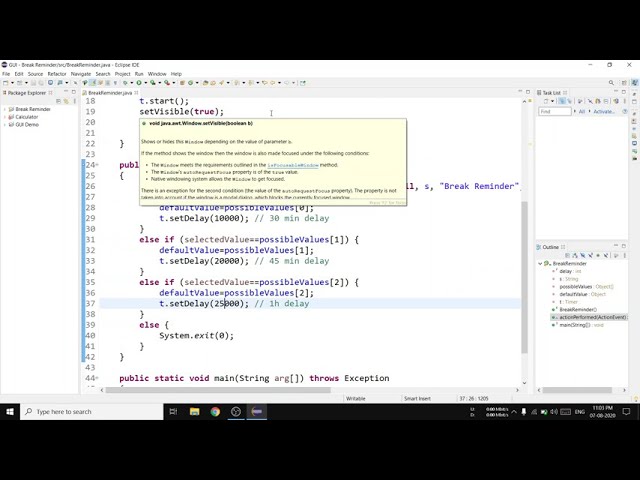Click the green Run button in toolbar

point(139,83)
